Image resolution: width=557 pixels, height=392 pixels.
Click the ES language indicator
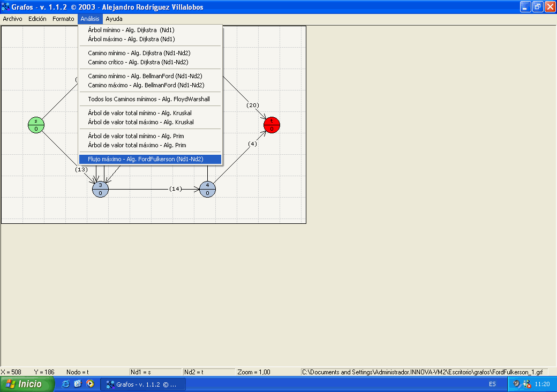tap(492, 384)
